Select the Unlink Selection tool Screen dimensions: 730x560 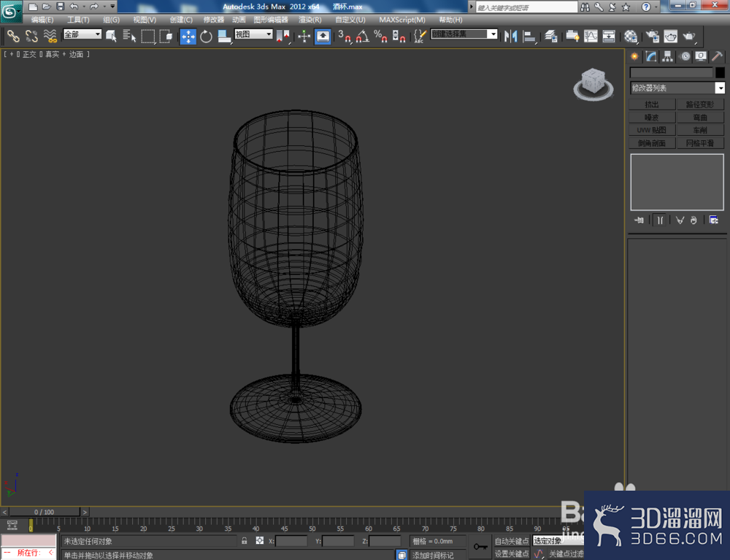coord(31,36)
